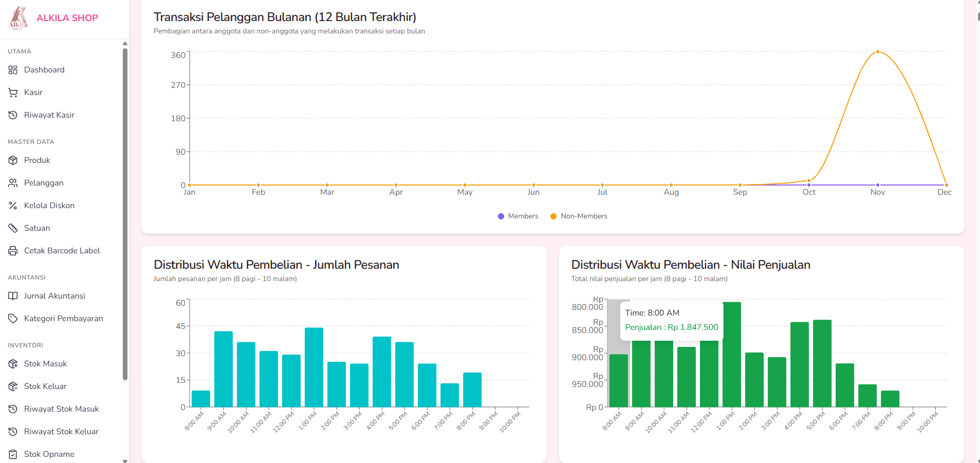Click the Cetak Barcode Label printer icon

(13, 251)
